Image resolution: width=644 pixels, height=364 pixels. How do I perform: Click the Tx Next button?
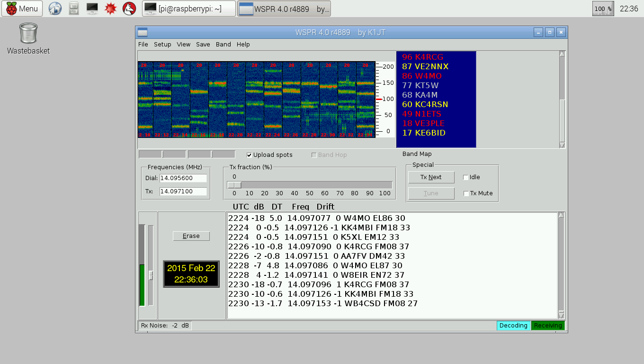[x=431, y=177]
